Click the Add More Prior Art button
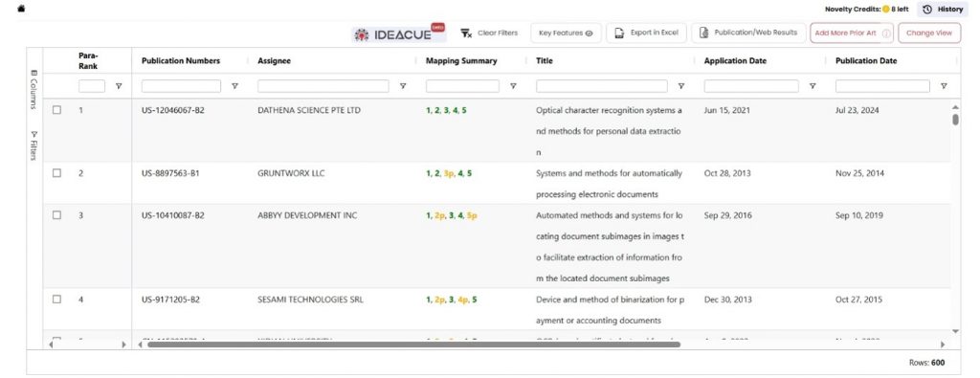 coord(852,33)
